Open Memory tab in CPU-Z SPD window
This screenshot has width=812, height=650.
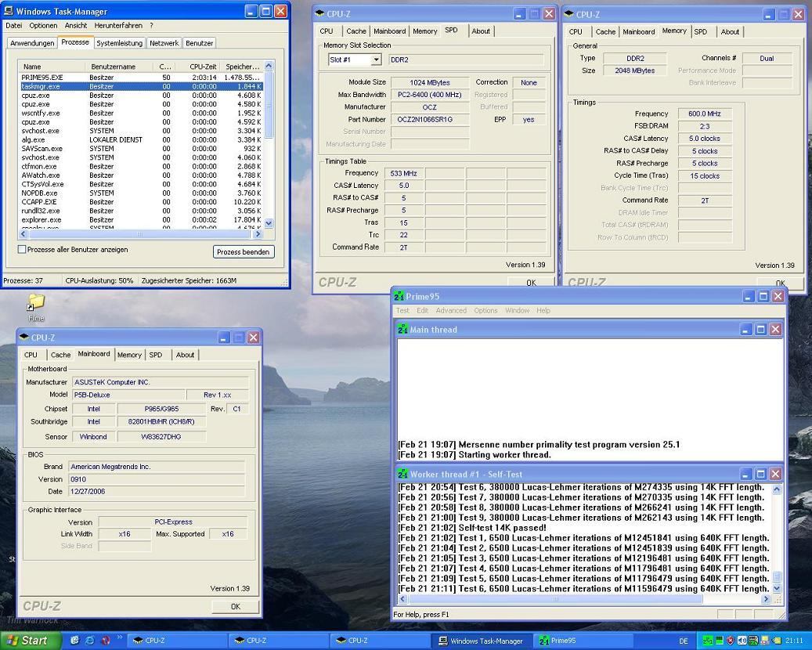424,31
